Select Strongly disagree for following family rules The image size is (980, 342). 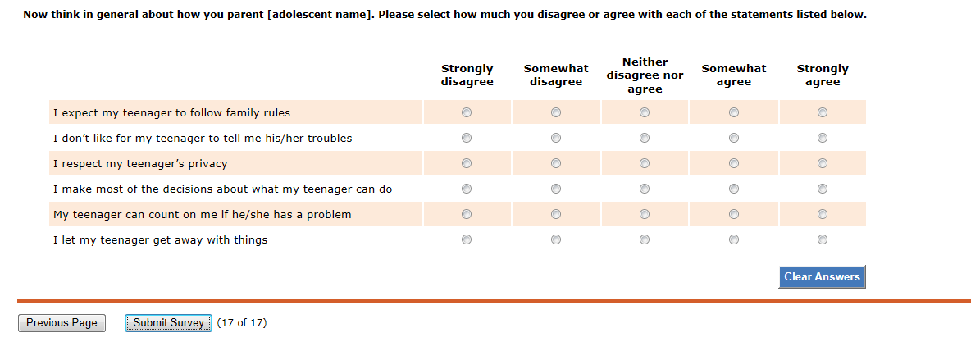coord(467,112)
